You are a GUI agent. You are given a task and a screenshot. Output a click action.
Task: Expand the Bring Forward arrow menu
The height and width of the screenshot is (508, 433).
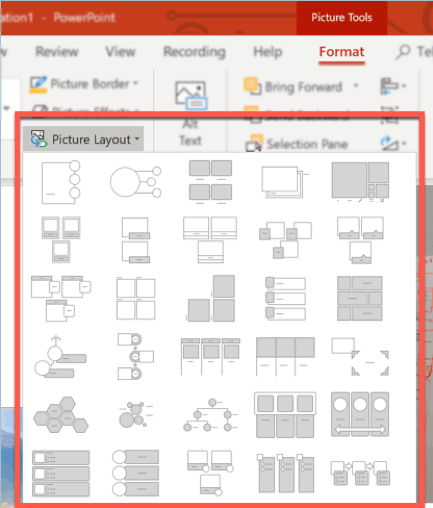coord(356,86)
